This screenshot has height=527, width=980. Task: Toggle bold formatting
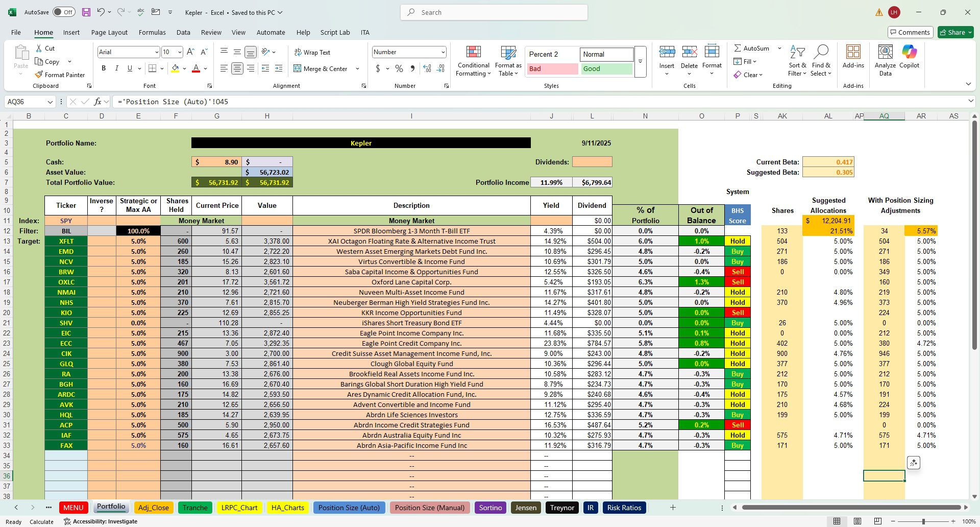pyautogui.click(x=104, y=68)
